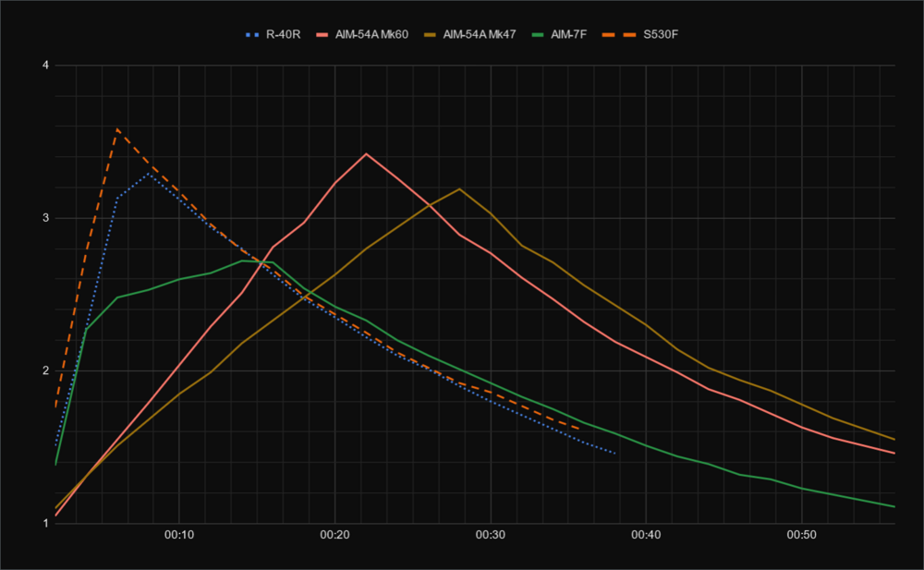The image size is (924, 570).
Task: Toggle the R-40R series legend entry
Action: click(274, 35)
